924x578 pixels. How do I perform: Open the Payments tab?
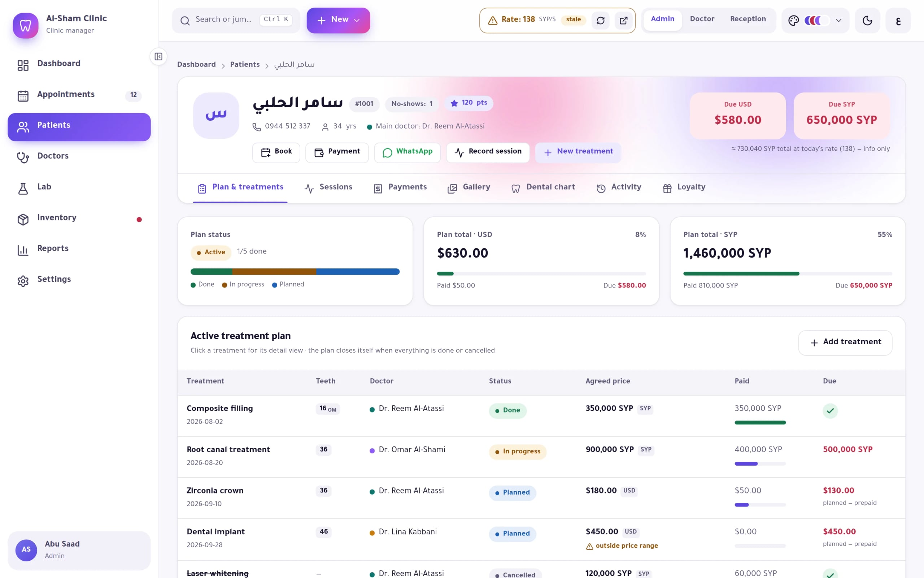400,188
